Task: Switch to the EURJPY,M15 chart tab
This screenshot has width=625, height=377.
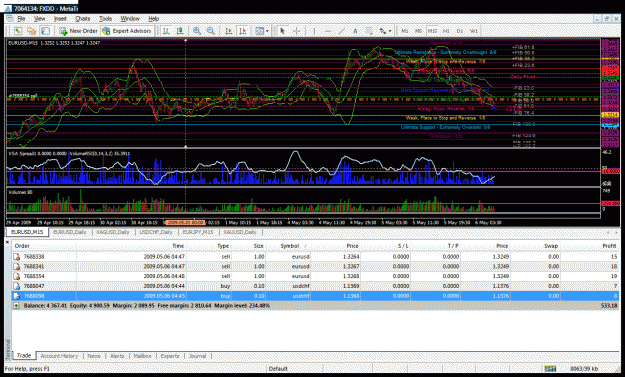Action: tap(198, 232)
